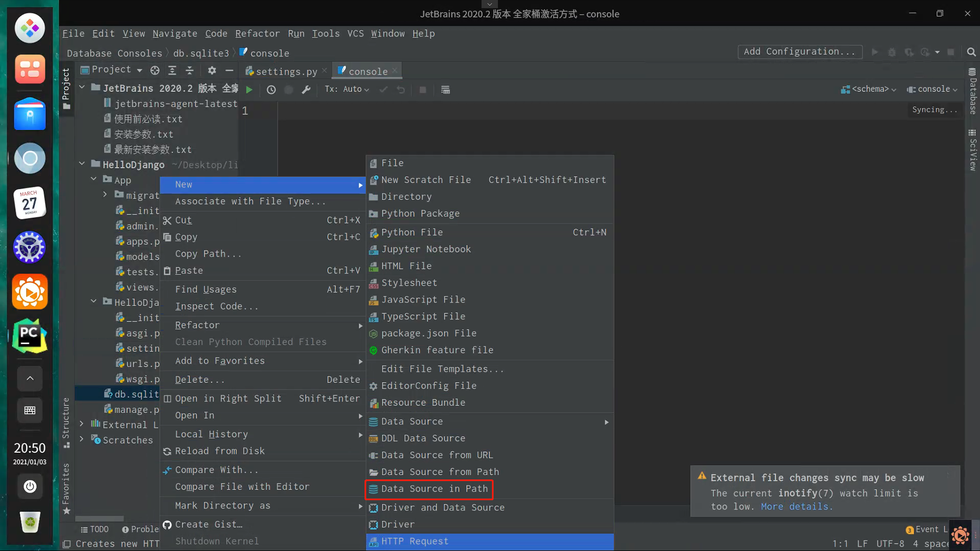The width and height of the screenshot is (980, 551).
Task: Choose Python File from New submenu
Action: pos(490,233)
